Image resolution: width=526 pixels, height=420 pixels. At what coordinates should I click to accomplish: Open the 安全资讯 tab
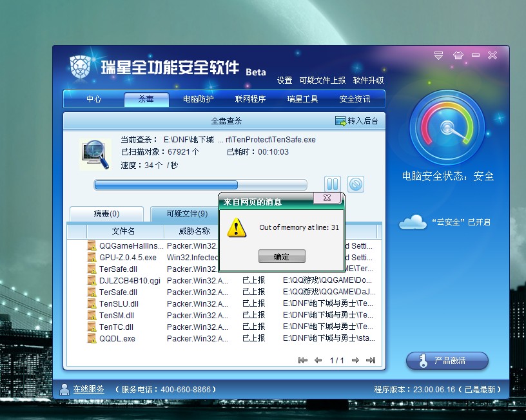click(355, 99)
